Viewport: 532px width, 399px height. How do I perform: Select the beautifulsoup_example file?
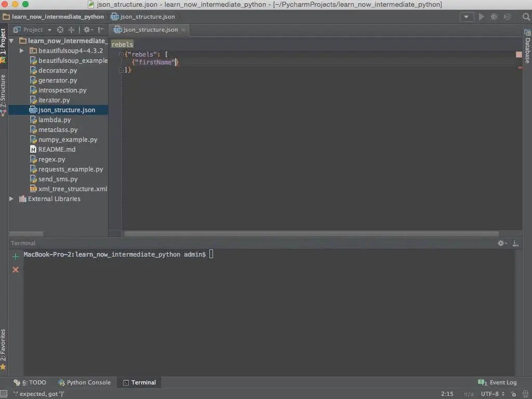click(x=73, y=61)
